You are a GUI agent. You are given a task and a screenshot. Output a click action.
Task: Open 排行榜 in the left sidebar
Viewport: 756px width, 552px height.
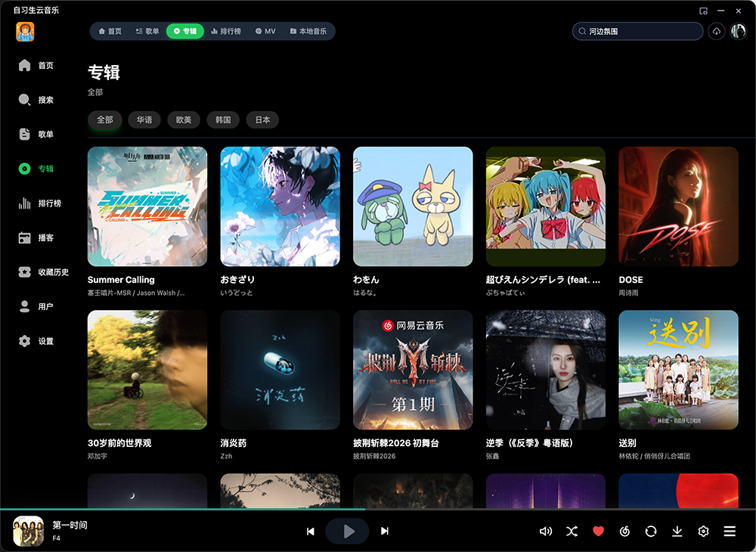[x=39, y=203]
